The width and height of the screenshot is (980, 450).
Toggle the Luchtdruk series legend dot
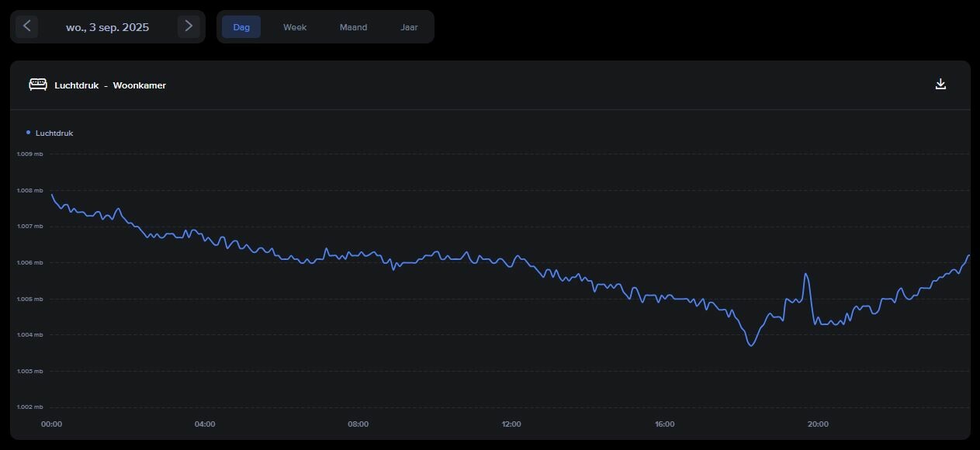[29, 133]
